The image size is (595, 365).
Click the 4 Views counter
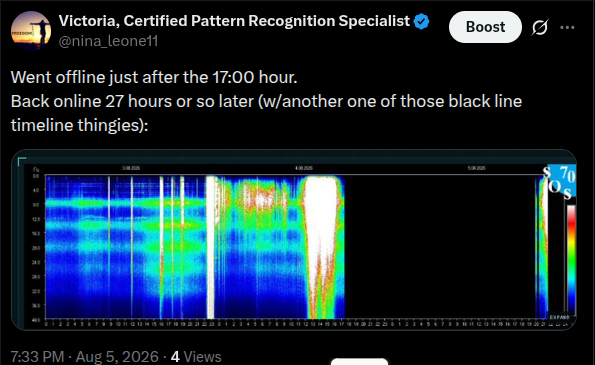(x=196, y=357)
